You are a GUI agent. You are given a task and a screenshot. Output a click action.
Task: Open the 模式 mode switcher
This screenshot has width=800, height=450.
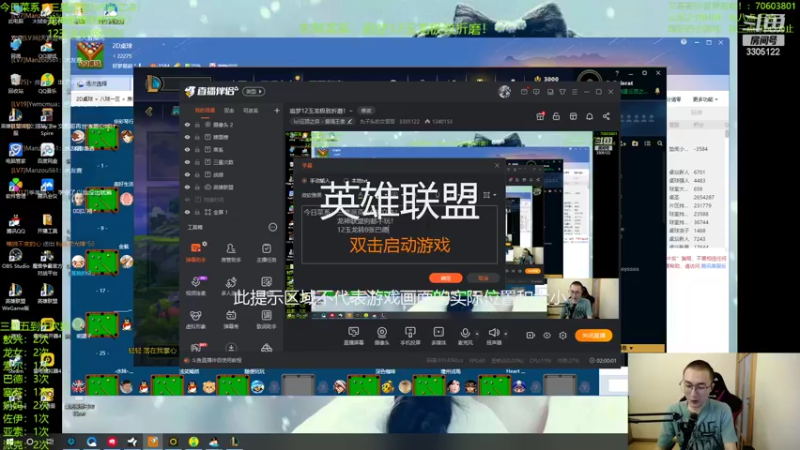(254, 91)
